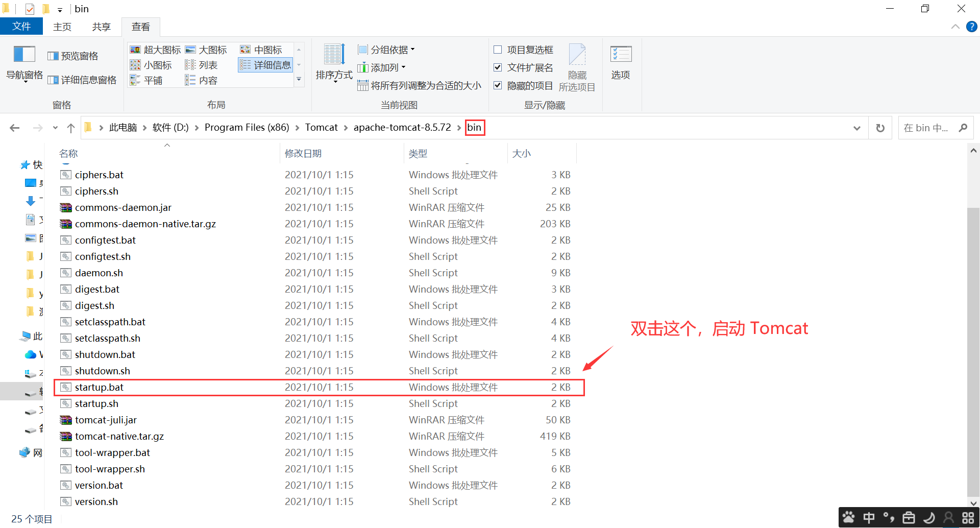This screenshot has height=528, width=980.
Task: Select the 查看 View ribbon tab
Action: point(141,27)
